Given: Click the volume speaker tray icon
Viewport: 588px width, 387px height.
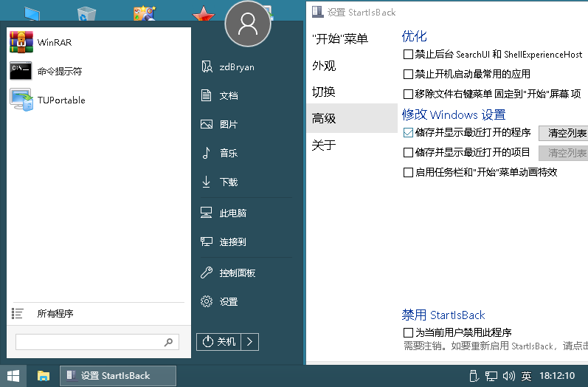Looking at the screenshot, I should [508, 376].
